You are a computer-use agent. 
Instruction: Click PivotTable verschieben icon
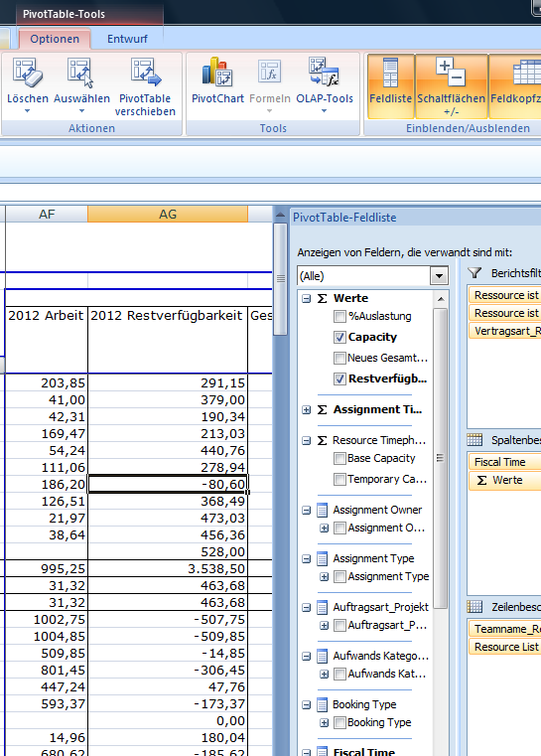(146, 73)
